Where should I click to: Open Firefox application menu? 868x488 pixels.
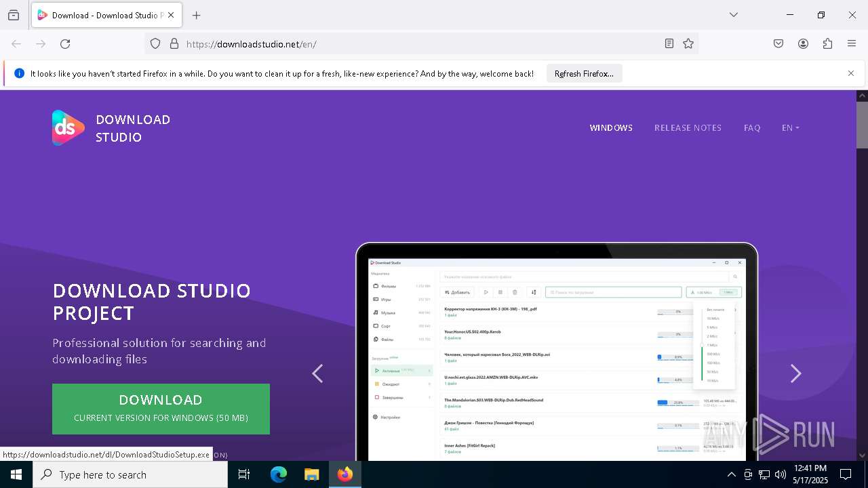click(x=852, y=43)
